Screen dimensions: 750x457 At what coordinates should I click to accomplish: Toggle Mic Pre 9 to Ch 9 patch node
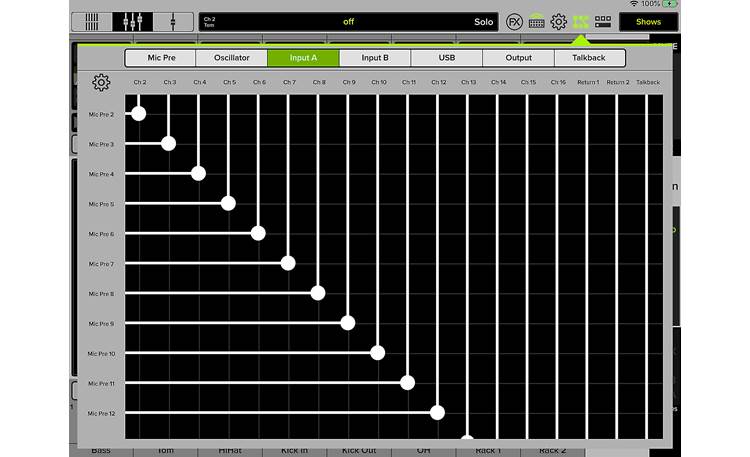click(348, 323)
